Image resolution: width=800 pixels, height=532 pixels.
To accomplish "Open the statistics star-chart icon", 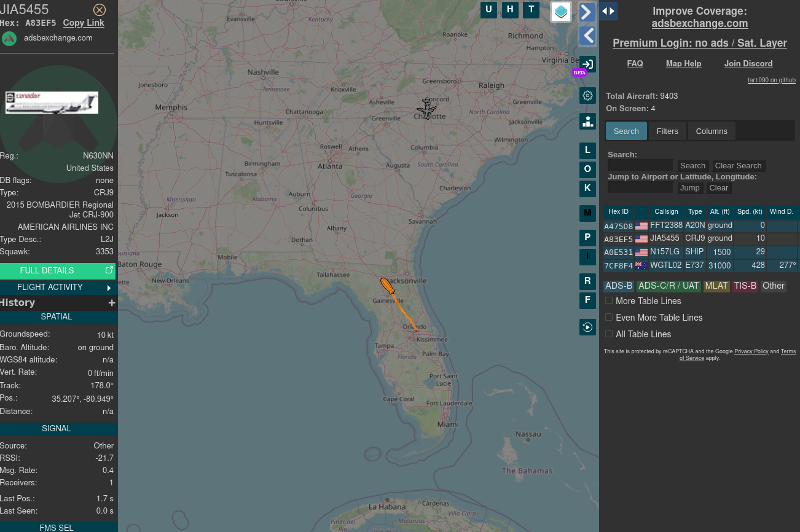I will pos(587,121).
